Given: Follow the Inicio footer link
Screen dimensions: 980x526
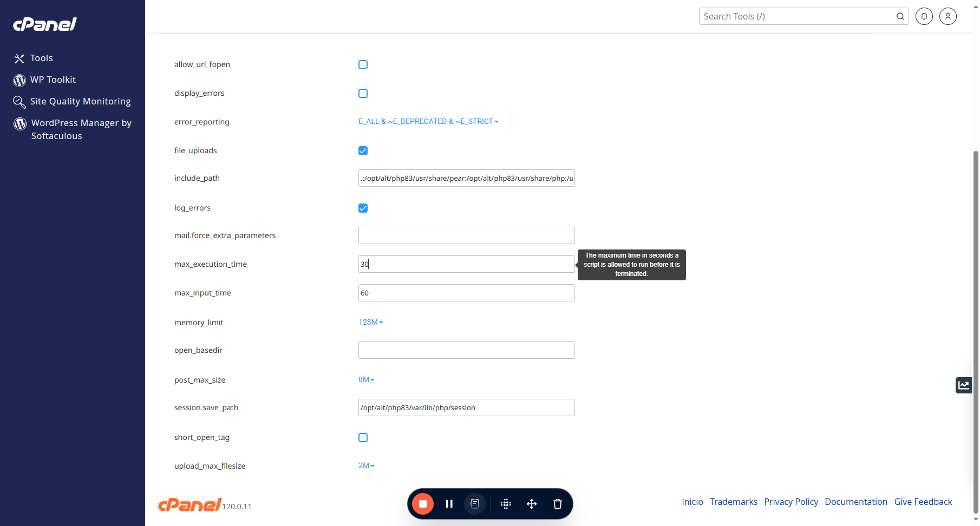Looking at the screenshot, I should 692,502.
